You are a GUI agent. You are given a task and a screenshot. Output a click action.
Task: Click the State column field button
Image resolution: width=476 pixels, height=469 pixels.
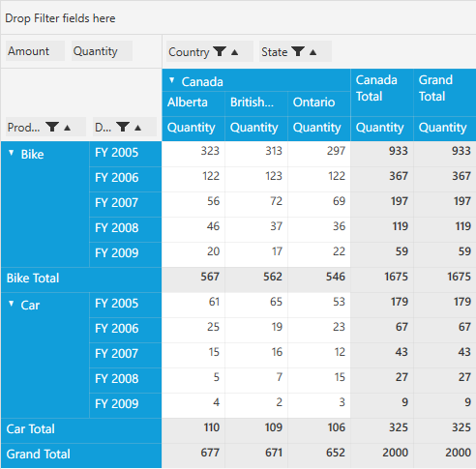click(295, 51)
